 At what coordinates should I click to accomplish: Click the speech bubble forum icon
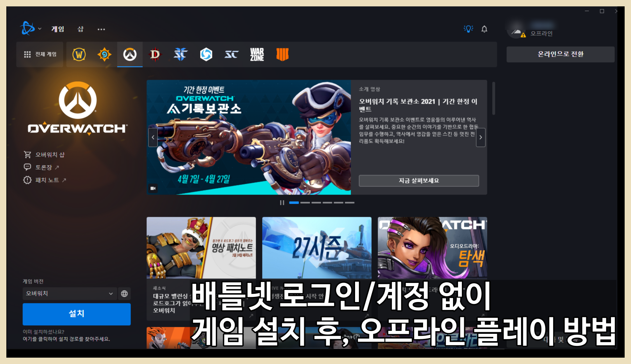27,167
